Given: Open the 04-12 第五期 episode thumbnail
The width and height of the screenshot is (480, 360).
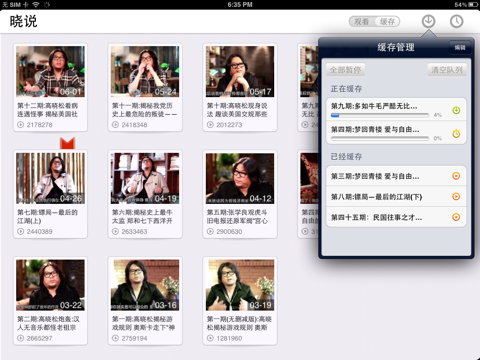Looking at the screenshot, I should tap(240, 178).
